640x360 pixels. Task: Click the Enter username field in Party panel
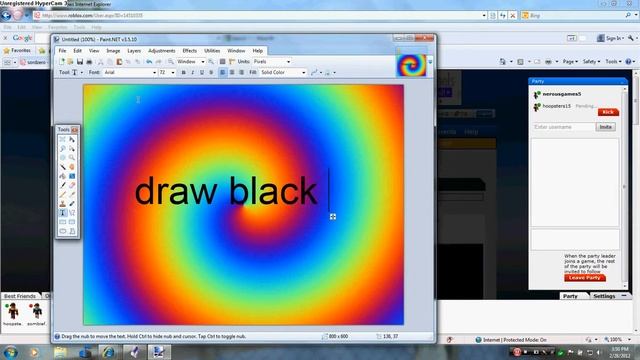point(563,127)
